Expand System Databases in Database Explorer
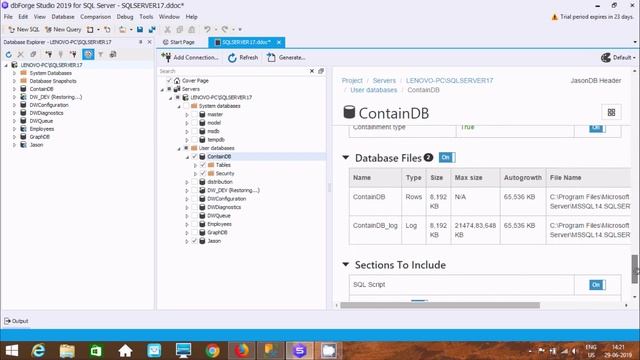The height and width of the screenshot is (360, 640). click(14, 73)
